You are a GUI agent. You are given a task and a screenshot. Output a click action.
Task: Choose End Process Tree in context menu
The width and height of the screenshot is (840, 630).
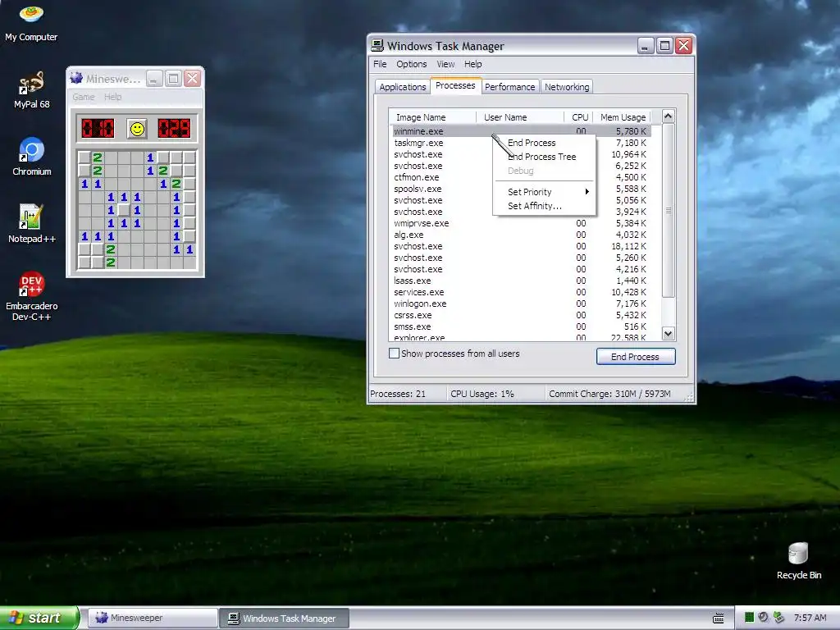click(543, 157)
